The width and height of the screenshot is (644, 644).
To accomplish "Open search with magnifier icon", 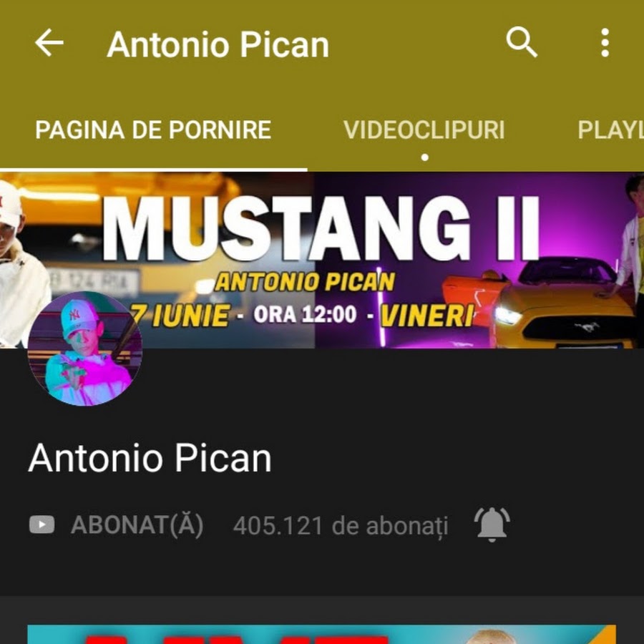I will pos(522,42).
